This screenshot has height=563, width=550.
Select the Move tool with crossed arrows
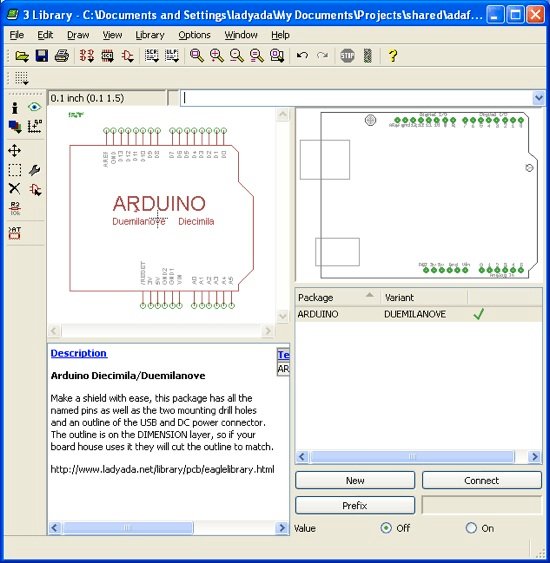coord(15,150)
